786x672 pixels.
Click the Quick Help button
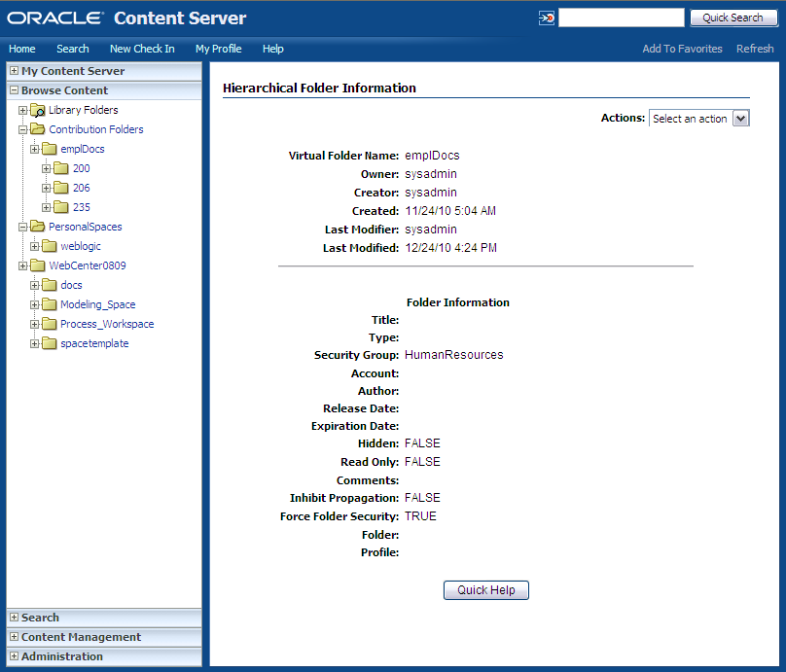click(x=485, y=589)
